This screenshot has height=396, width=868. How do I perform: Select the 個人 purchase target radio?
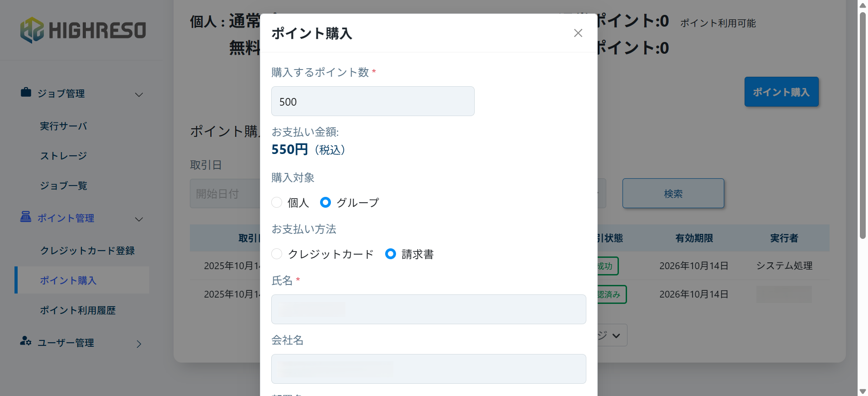[x=277, y=202]
